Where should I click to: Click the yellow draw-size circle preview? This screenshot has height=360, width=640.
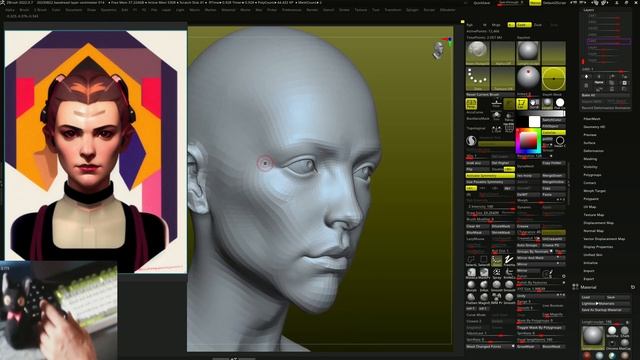[x=553, y=79]
